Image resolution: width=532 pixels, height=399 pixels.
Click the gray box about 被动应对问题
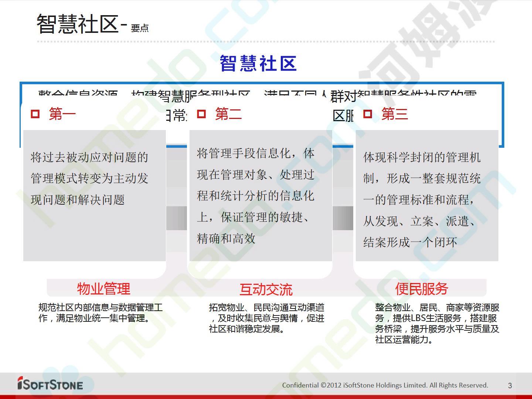point(95,196)
